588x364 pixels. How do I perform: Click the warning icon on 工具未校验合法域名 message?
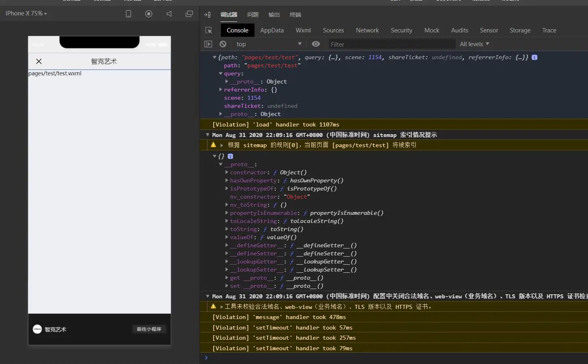coord(213,306)
